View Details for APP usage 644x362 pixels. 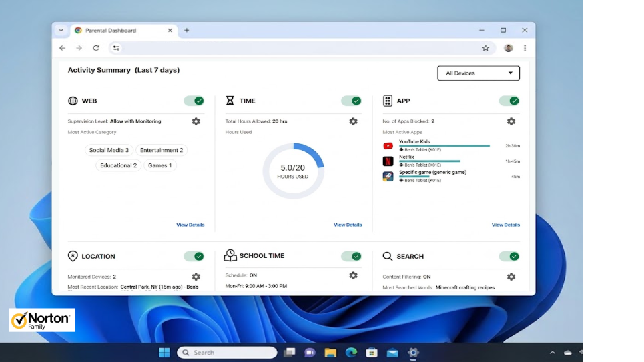[506, 225]
